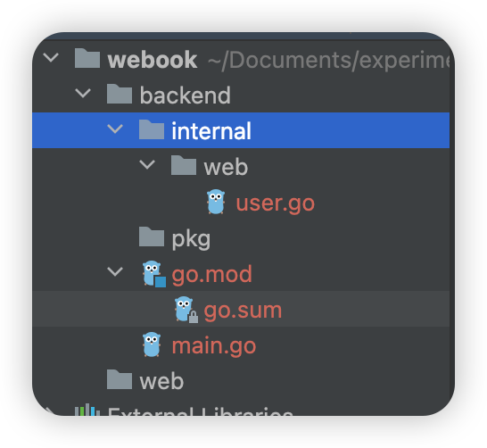
Task: Expand the External Libraries node arrow
Action: [x=50, y=411]
